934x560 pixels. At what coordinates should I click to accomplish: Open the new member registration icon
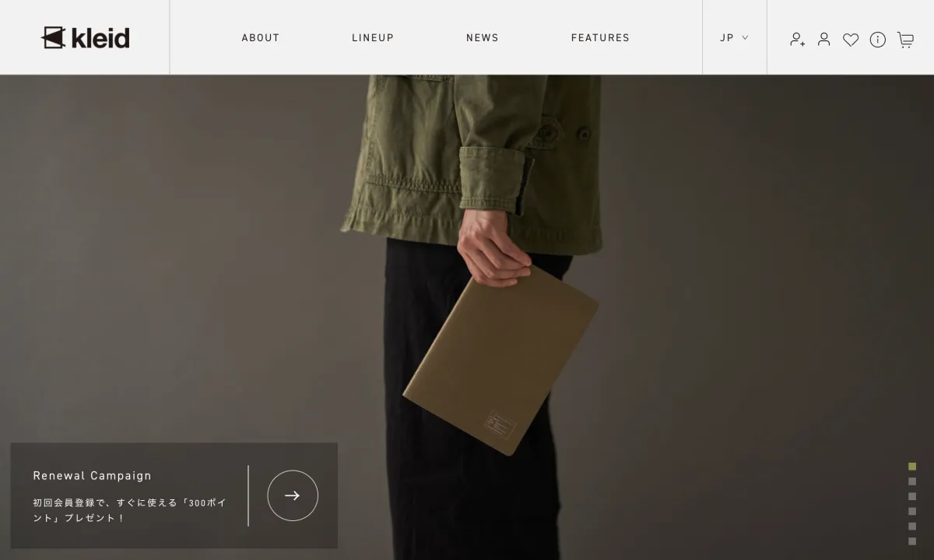click(x=797, y=39)
